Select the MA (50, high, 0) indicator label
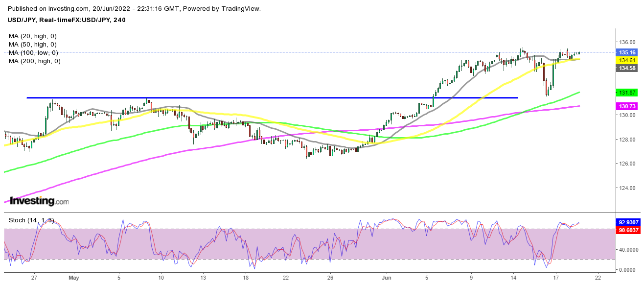This screenshot has width=644, height=284. (33, 44)
